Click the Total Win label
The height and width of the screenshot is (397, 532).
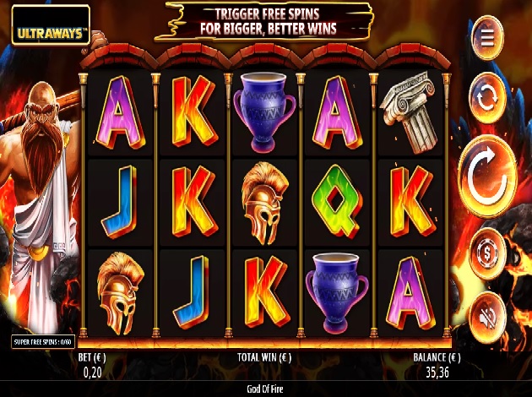pyautogui.click(x=264, y=357)
